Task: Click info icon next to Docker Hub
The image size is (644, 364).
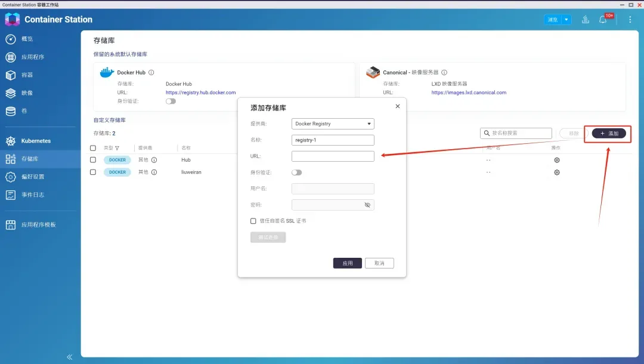Action: click(151, 73)
